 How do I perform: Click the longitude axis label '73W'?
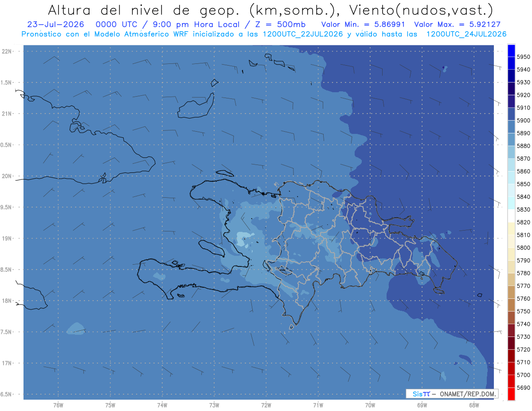tap(214, 405)
